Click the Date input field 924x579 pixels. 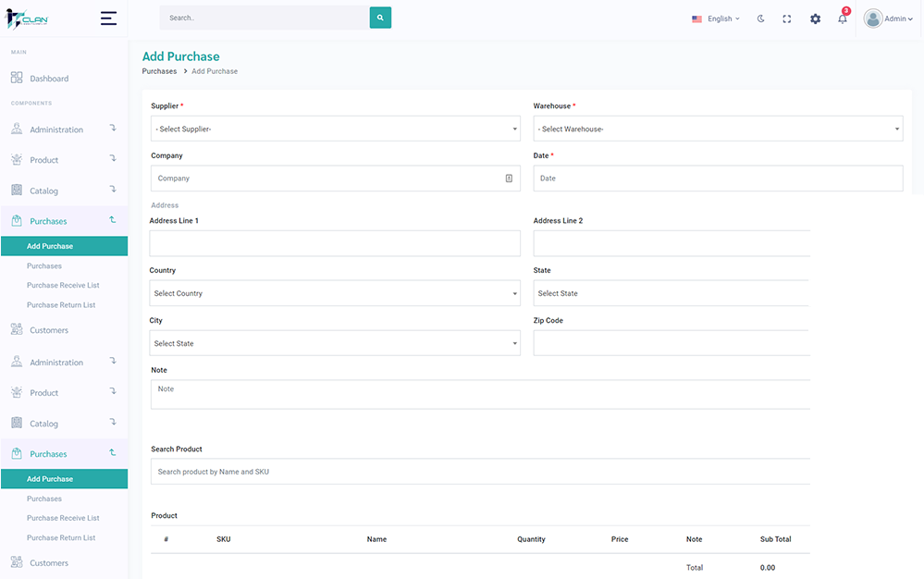[x=718, y=179]
